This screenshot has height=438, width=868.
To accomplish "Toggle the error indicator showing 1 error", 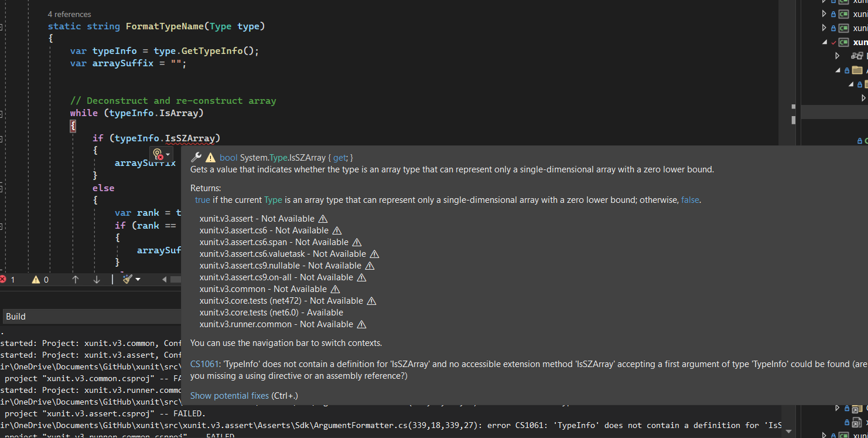I will coord(8,280).
